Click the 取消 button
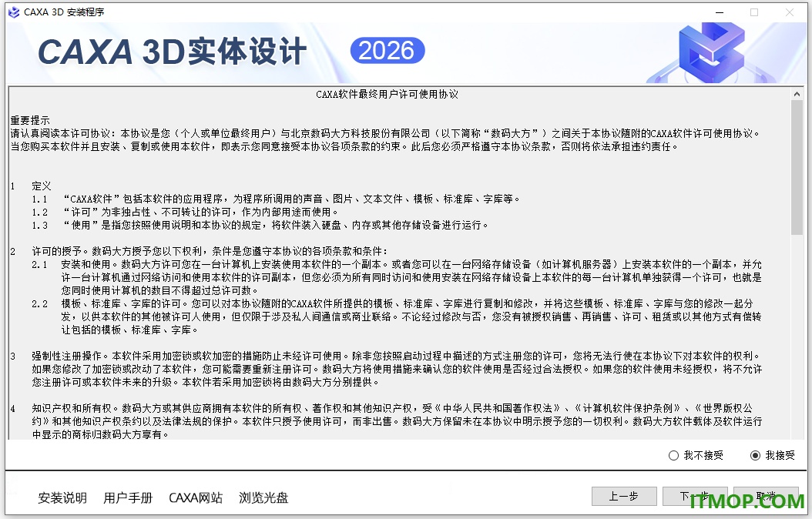 tap(766, 496)
